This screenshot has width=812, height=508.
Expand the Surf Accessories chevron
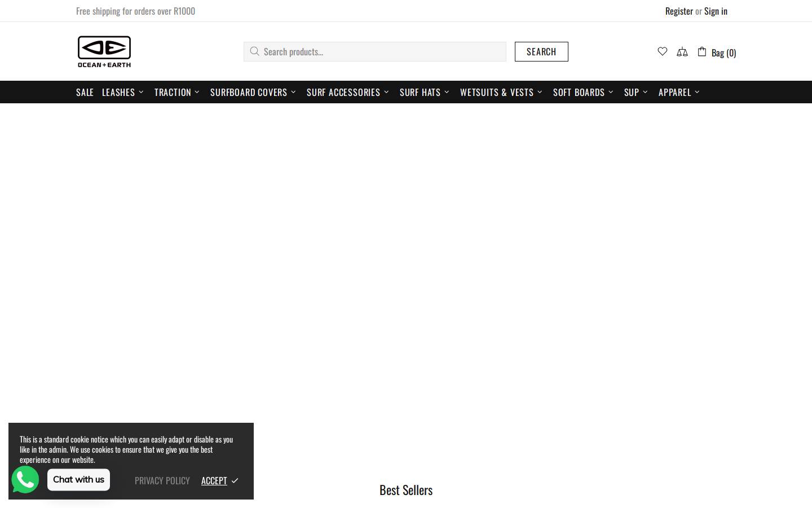click(386, 92)
